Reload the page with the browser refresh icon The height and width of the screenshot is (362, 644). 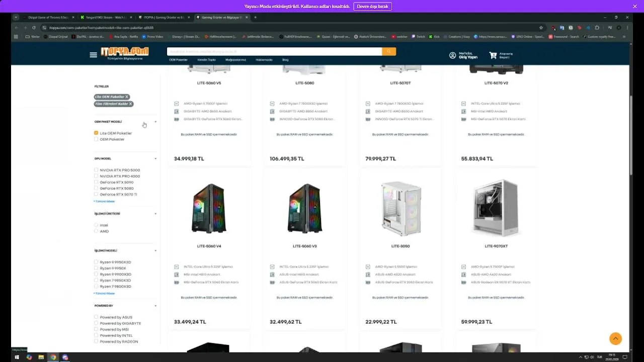[x=34, y=28]
